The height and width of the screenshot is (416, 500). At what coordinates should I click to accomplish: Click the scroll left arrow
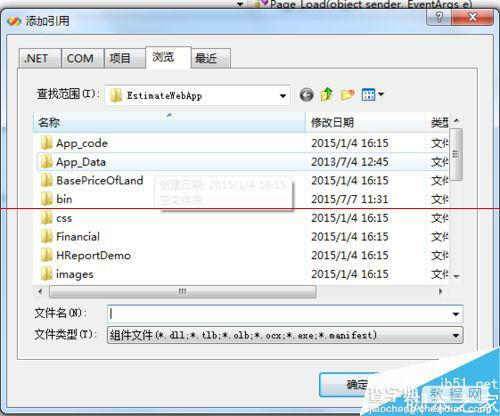click(40, 292)
